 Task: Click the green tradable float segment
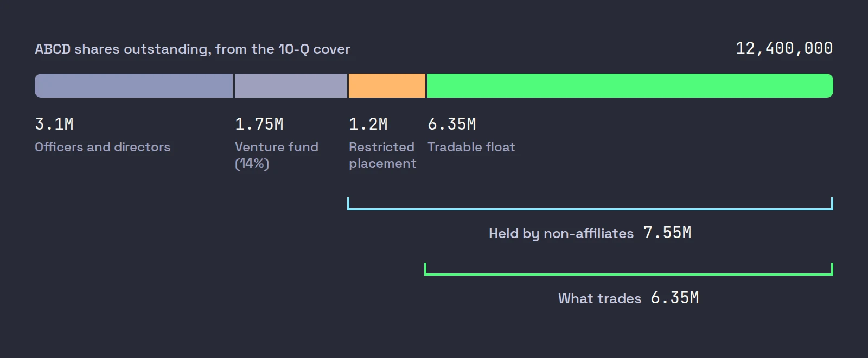pyautogui.click(x=630, y=86)
